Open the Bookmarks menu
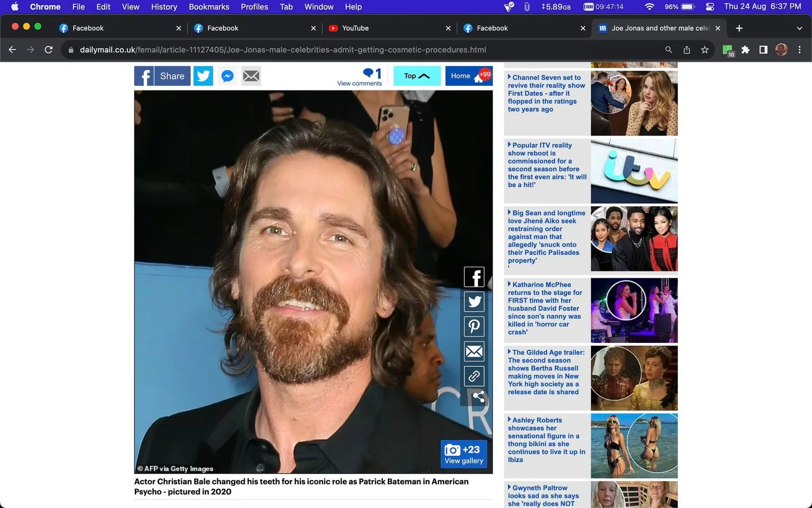812x508 pixels. tap(209, 7)
